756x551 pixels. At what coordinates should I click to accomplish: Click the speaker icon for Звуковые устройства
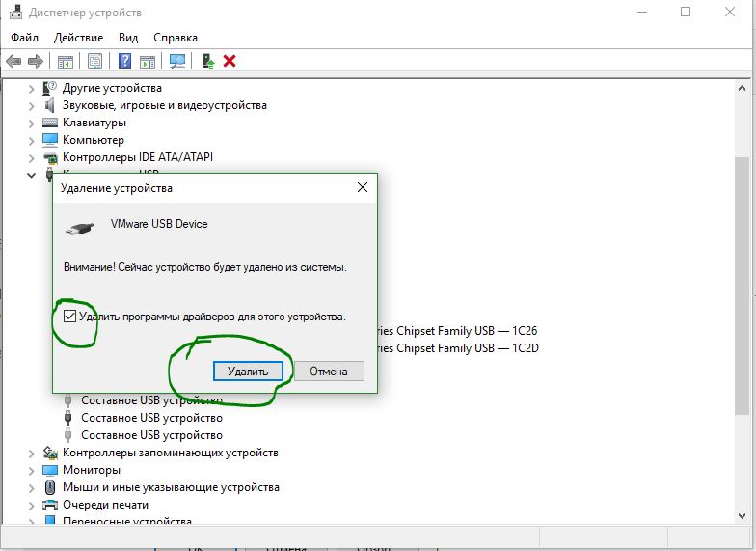[x=50, y=105]
